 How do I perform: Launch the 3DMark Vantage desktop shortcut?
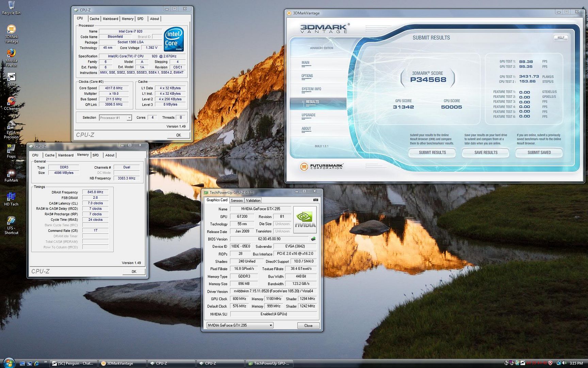click(11, 34)
